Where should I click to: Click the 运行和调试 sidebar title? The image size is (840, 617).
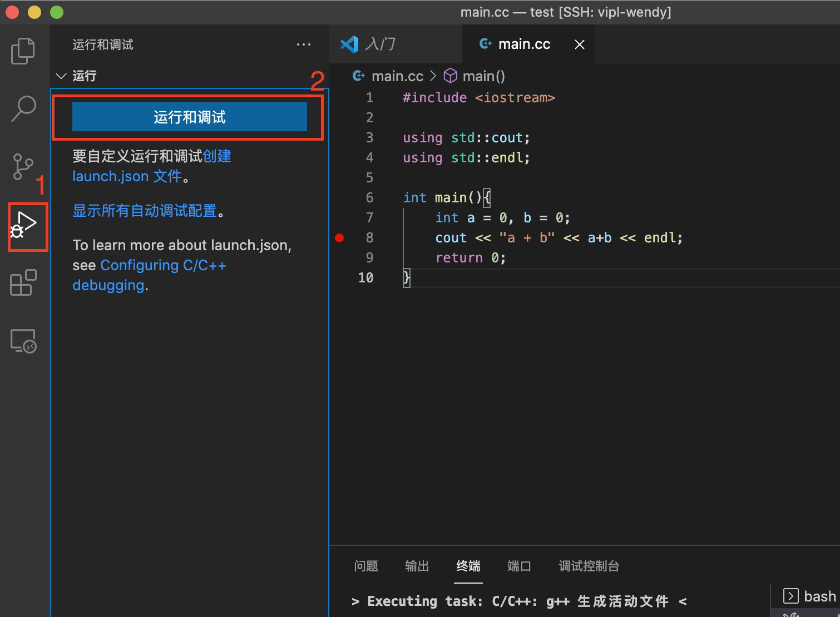click(x=103, y=44)
